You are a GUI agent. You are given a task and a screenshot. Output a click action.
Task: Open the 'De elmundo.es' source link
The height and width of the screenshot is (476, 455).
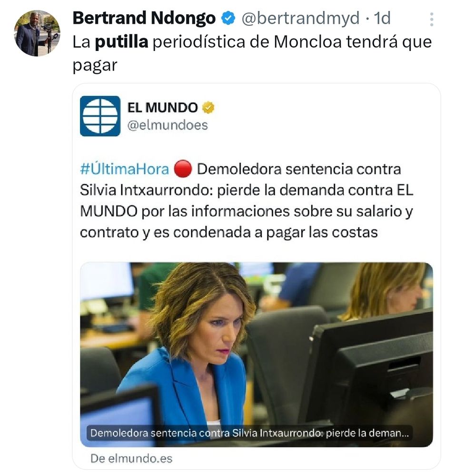tap(131, 458)
